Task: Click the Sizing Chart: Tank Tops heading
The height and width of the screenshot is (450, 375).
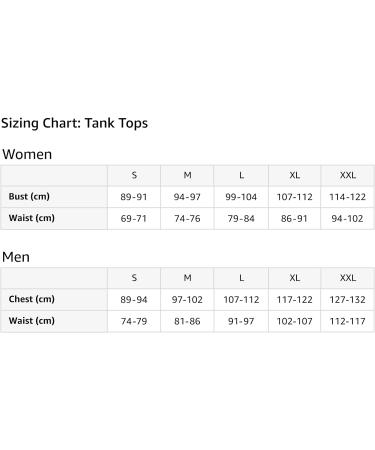Action: point(75,123)
